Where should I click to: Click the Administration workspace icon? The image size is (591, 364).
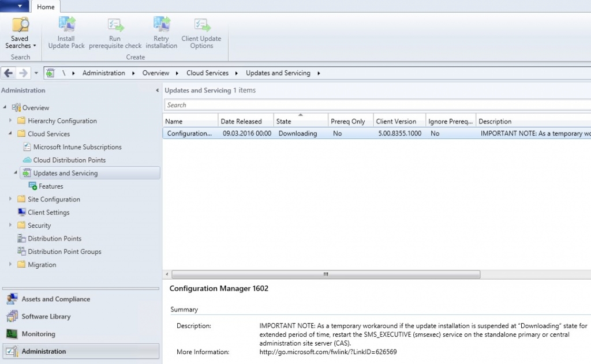coord(12,351)
